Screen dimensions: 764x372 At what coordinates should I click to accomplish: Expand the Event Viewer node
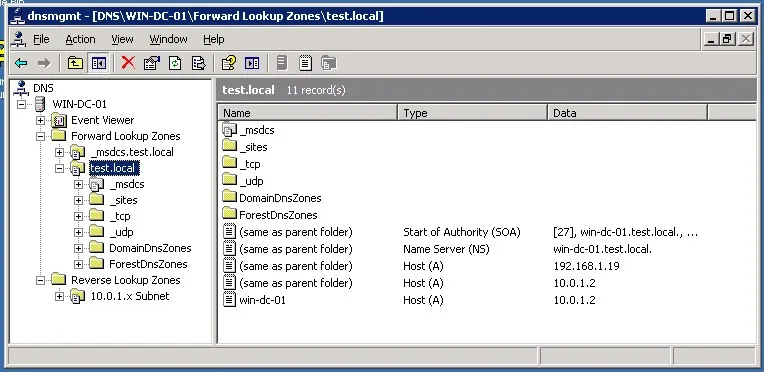40,120
